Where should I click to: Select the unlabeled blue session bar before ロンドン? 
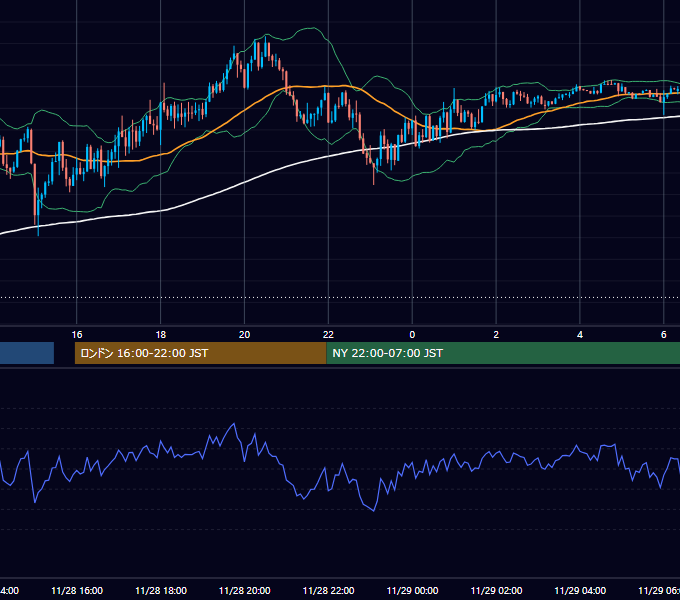click(x=27, y=353)
